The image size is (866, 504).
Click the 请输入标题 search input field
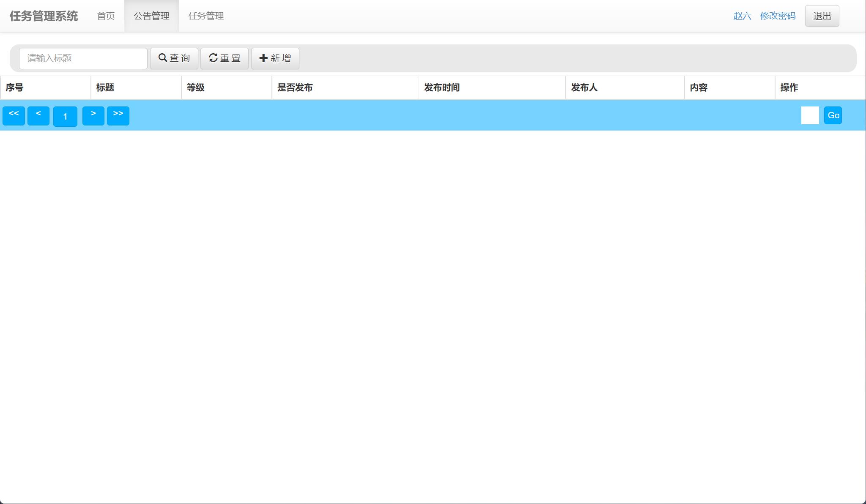pyautogui.click(x=83, y=58)
